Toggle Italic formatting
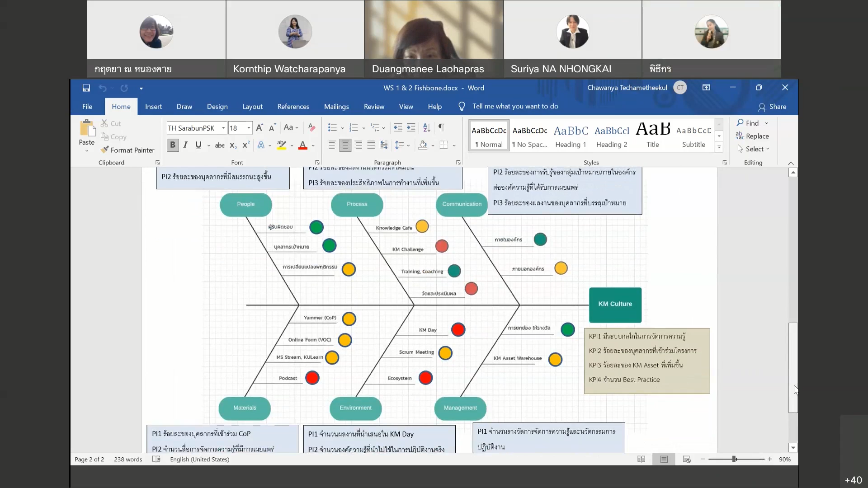Image resolution: width=868 pixels, height=488 pixels. click(185, 145)
